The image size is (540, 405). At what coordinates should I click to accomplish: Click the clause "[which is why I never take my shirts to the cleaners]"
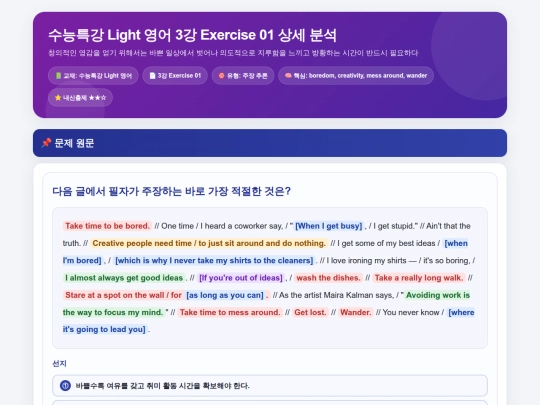pyautogui.click(x=214, y=260)
